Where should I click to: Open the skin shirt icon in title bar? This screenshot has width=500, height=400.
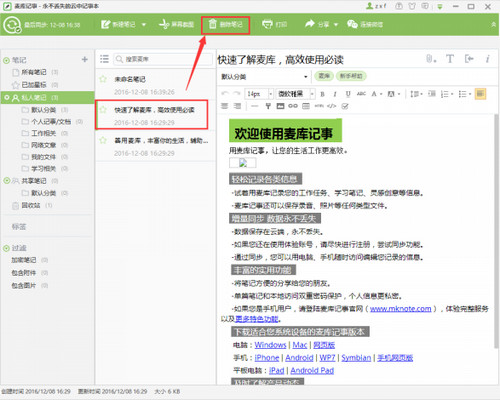click(x=412, y=6)
